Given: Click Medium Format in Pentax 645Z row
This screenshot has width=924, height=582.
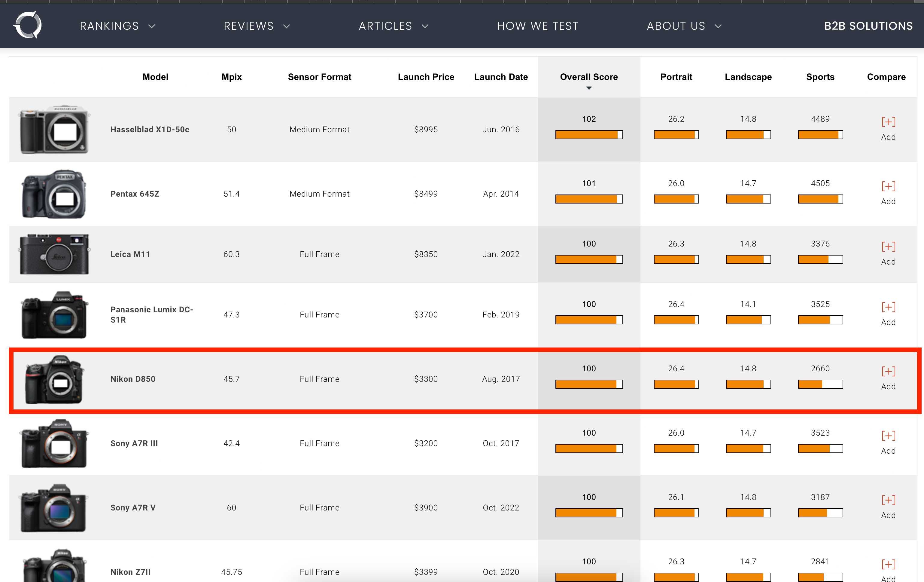Looking at the screenshot, I should (x=319, y=194).
